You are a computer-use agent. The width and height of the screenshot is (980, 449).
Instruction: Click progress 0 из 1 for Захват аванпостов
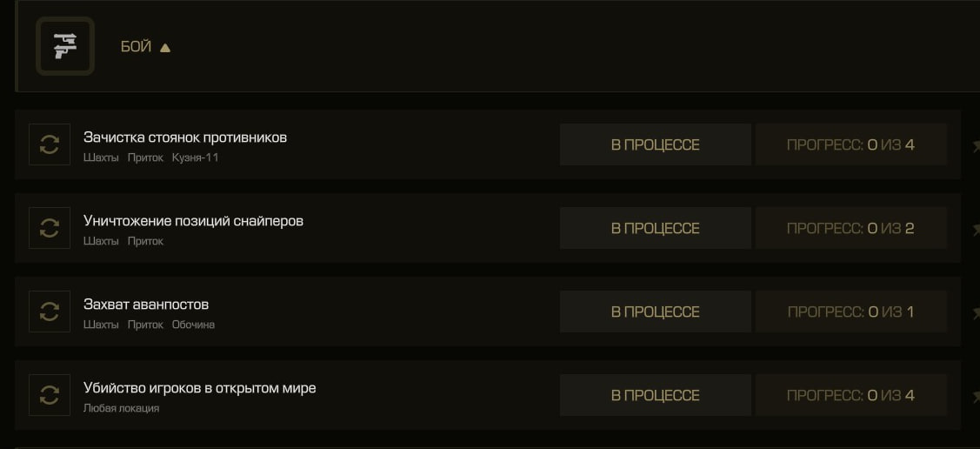pos(850,312)
